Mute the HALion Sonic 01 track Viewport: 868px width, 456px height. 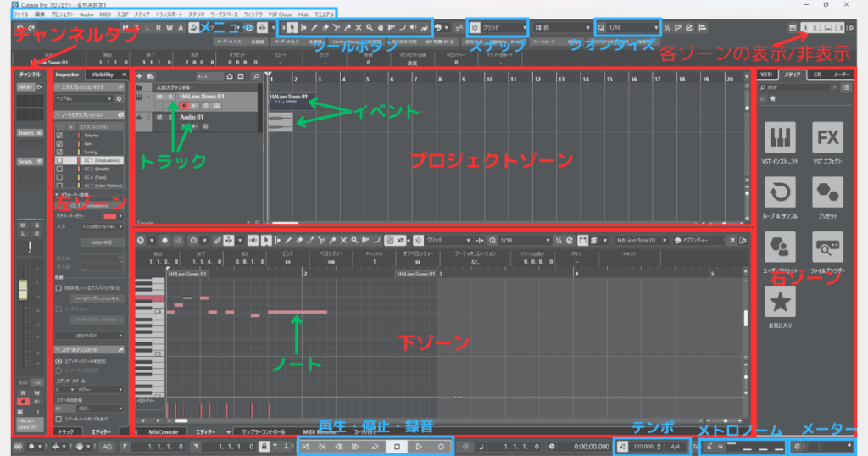pyautogui.click(x=159, y=97)
